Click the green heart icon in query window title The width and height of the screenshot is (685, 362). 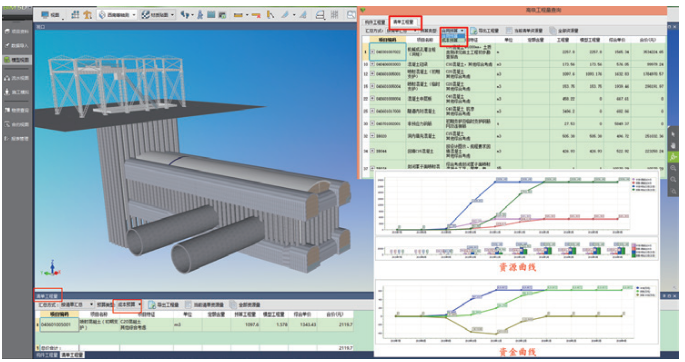[363, 10]
